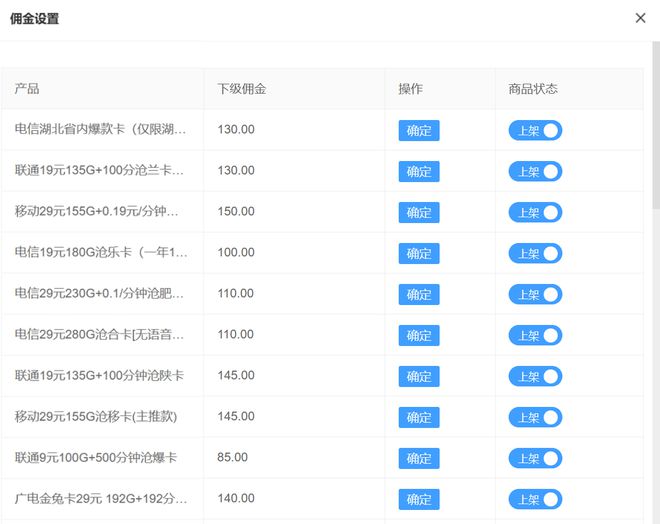Toggle 上架 switch for 广电金兔卡29元
The width and height of the screenshot is (660, 524).
pyautogui.click(x=535, y=499)
